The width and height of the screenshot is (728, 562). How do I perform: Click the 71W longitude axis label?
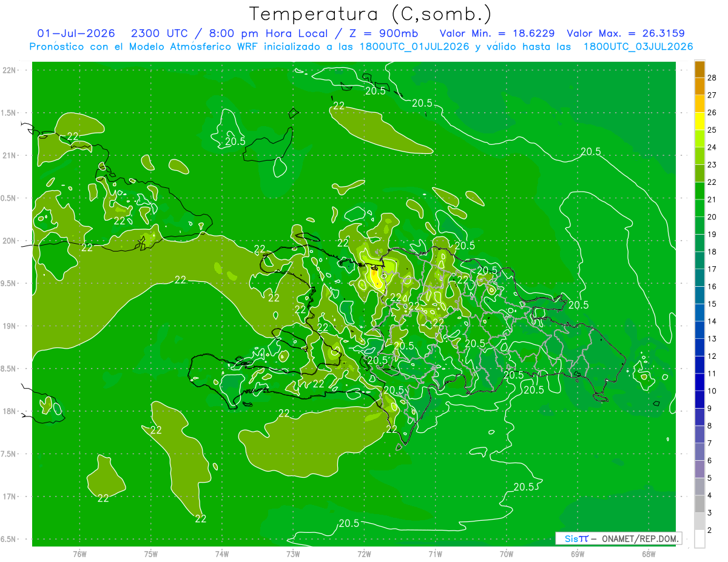(435, 554)
